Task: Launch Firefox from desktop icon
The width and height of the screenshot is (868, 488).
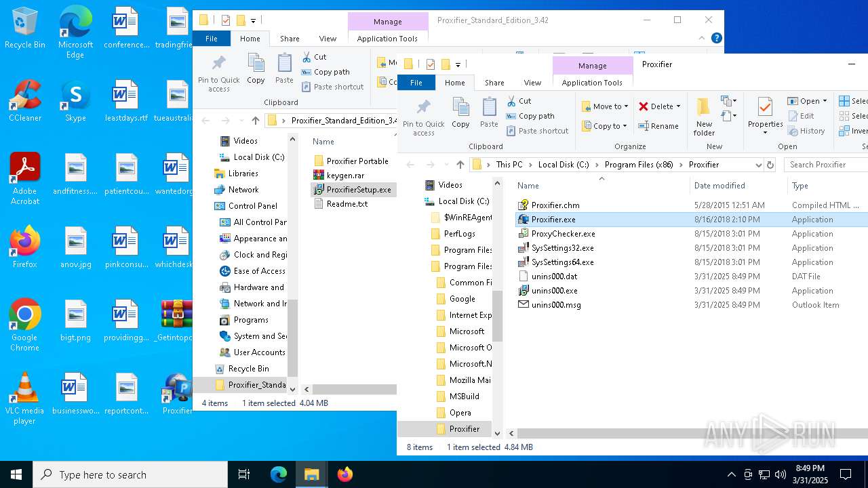Action: coord(24,247)
